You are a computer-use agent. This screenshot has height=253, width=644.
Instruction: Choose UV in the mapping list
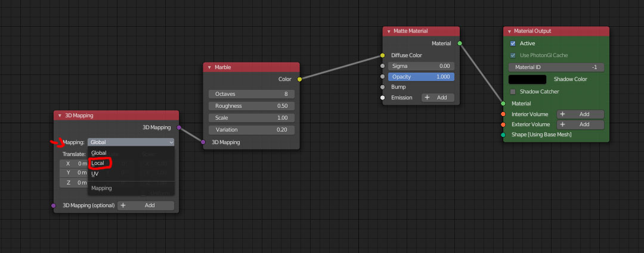click(x=95, y=174)
